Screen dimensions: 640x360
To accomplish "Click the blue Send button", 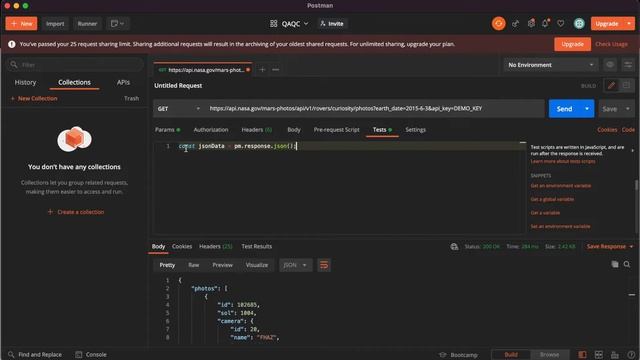I will 564,109.
